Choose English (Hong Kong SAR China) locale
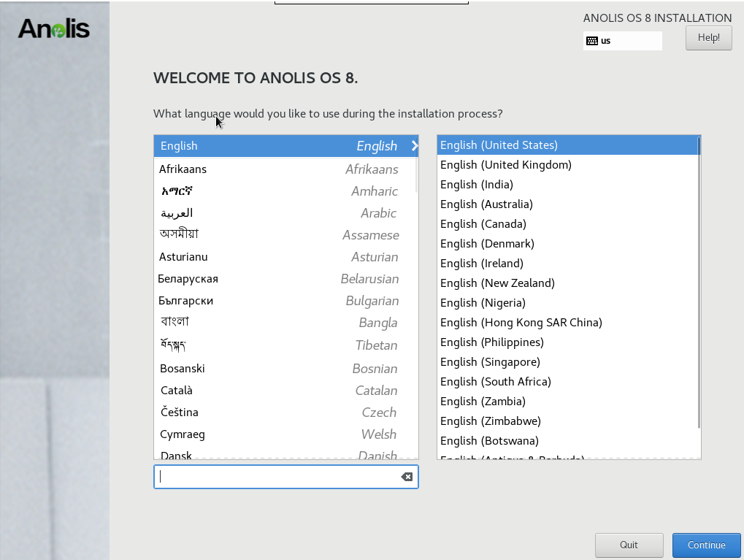 coord(567,322)
